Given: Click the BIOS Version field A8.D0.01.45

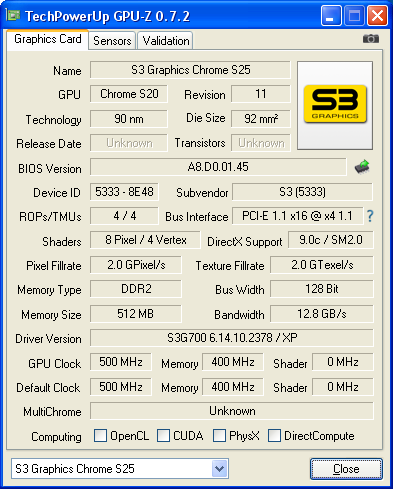Looking at the screenshot, I should click(218, 167).
